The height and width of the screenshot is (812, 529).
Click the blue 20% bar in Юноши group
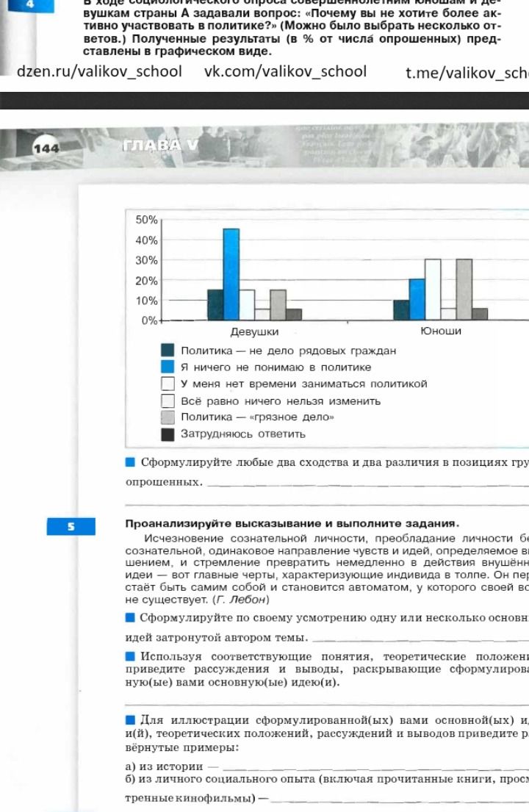click(417, 300)
